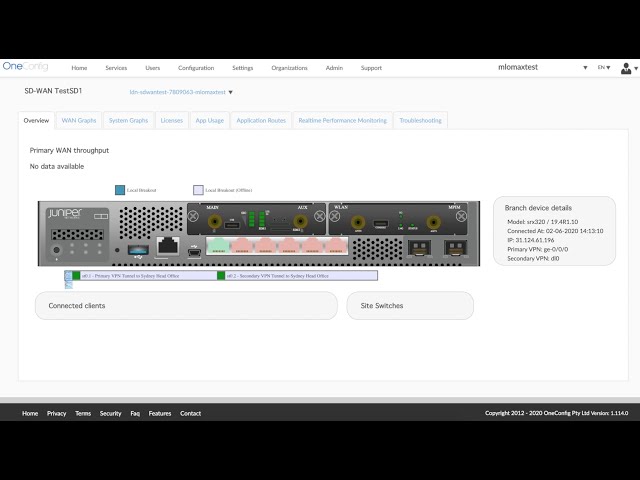The width and height of the screenshot is (640, 480).
Task: Open footer Faq link
Action: click(135, 413)
